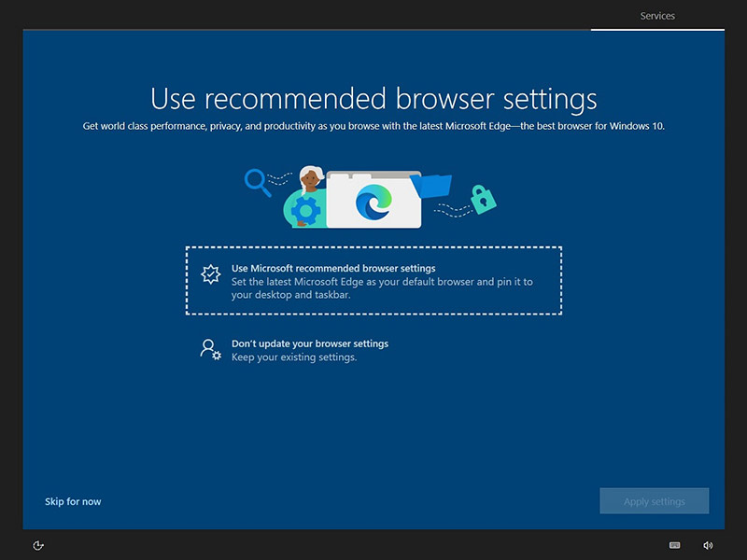The width and height of the screenshot is (747, 560).
Task: Click 'Use recommended browser settings' heading
Action: pyautogui.click(x=373, y=99)
